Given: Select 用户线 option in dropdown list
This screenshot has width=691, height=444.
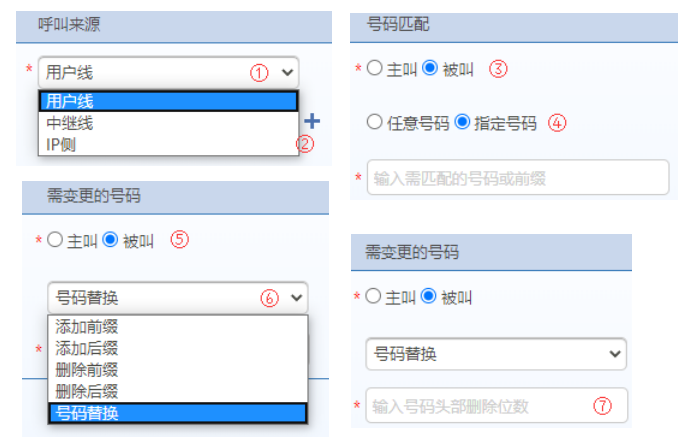Looking at the screenshot, I should [168, 100].
